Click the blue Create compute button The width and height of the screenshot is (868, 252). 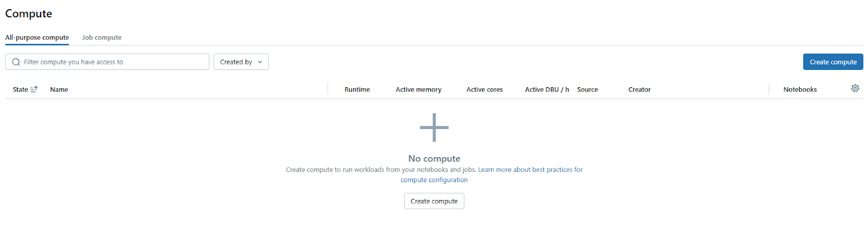tap(833, 62)
